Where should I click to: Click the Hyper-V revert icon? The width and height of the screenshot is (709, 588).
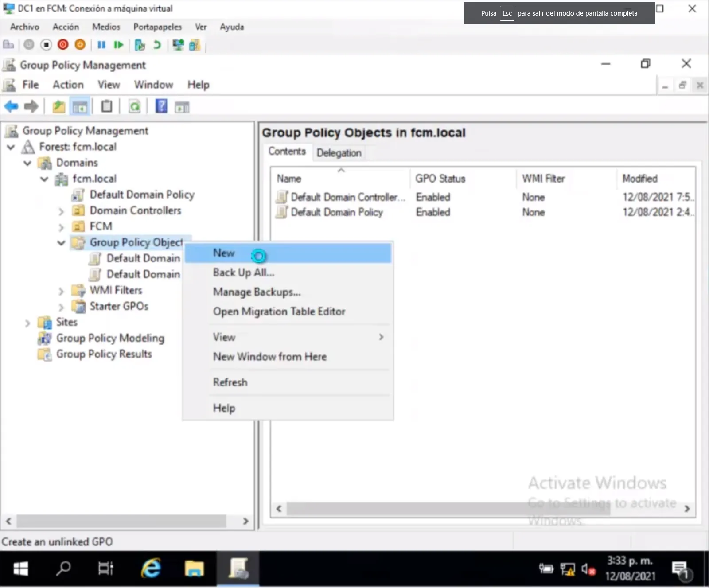[x=157, y=45]
